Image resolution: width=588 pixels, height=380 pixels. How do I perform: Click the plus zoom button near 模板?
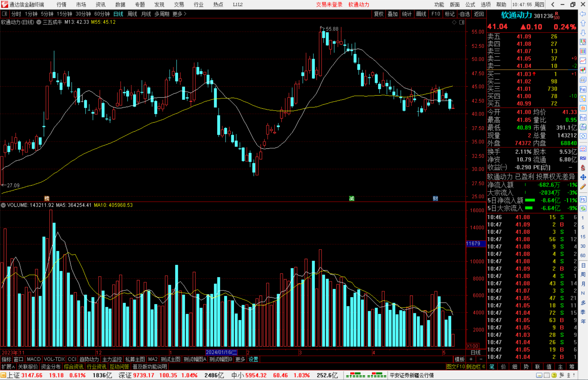point(471,359)
